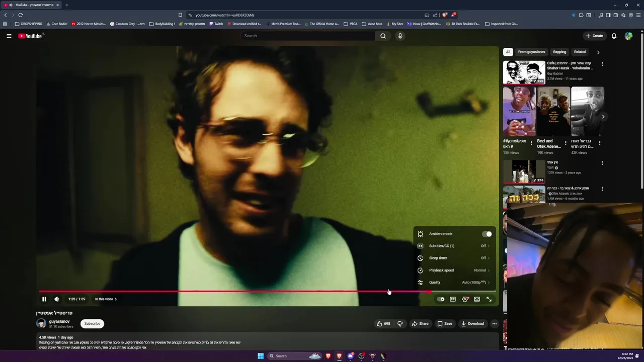Turn off Ambient mode switch
This screenshot has width=644, height=362.
coord(487,234)
